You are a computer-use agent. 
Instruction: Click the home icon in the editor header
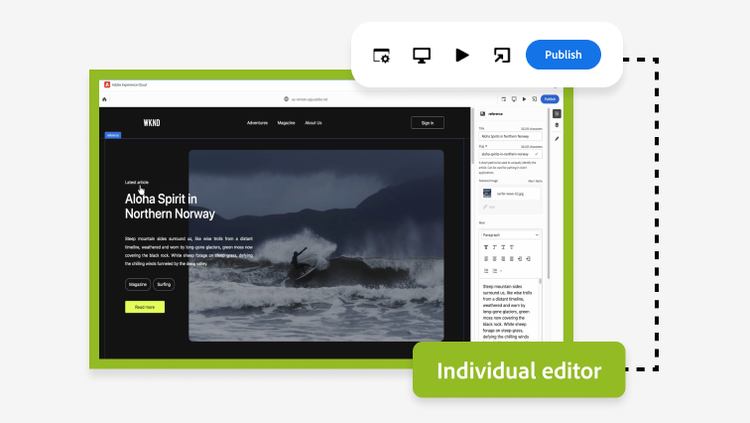[x=104, y=99]
